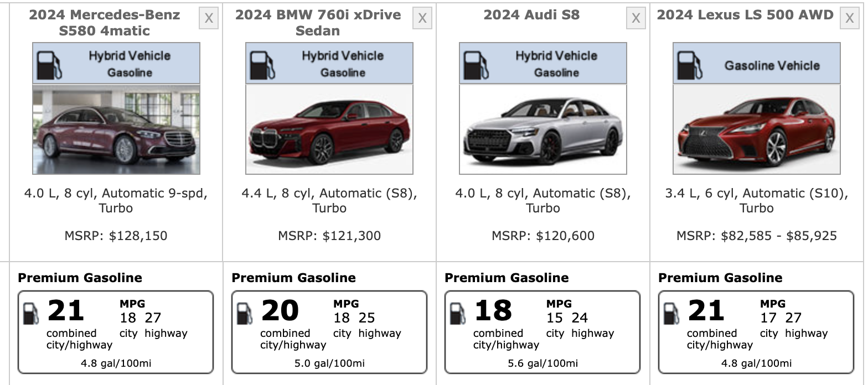This screenshot has width=868, height=385.
Task: Click the pump icon beside 21 MPG Mercedes rating
Action: point(31,314)
